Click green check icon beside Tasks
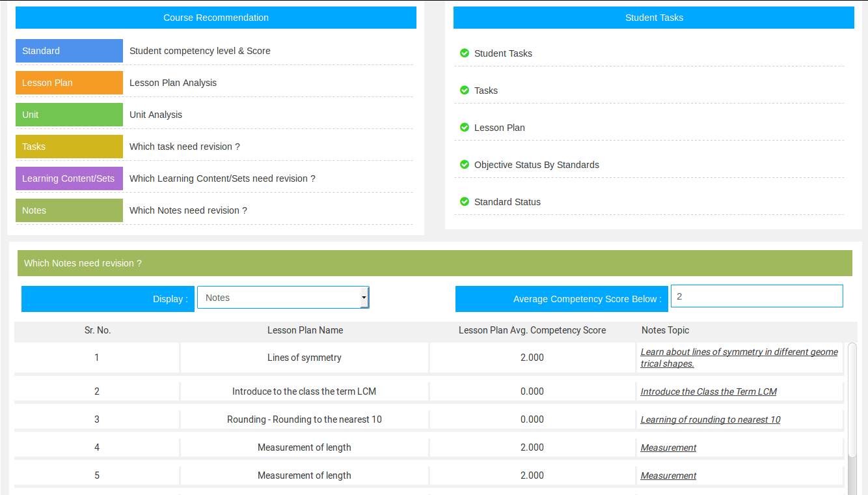 click(x=465, y=91)
